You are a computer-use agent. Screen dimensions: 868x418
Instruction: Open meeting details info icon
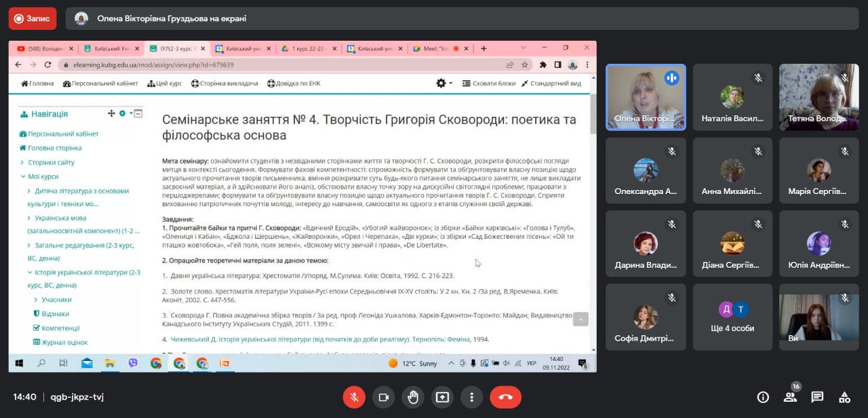[x=763, y=397]
